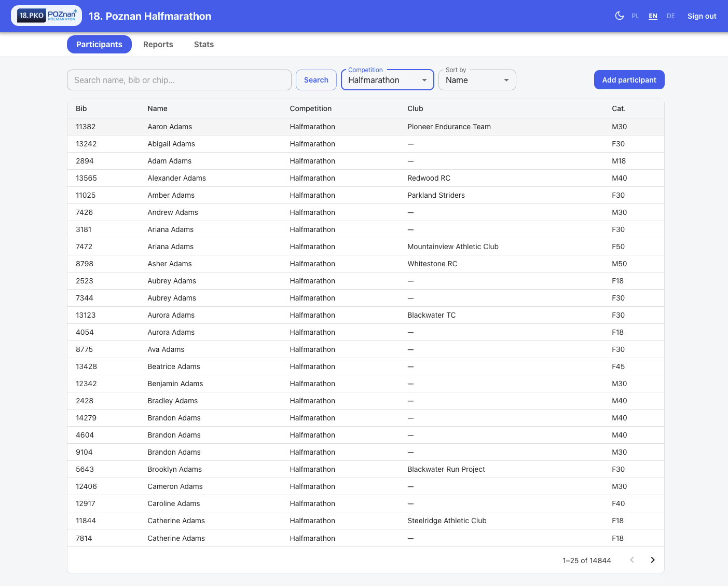Click the 1–25 of 14844 pagination text

[x=587, y=561]
